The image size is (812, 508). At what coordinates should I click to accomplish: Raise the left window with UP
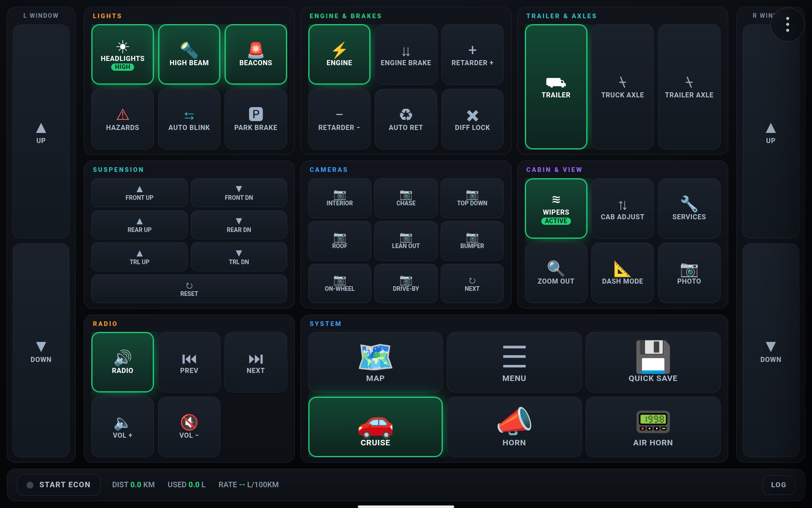[41, 131]
